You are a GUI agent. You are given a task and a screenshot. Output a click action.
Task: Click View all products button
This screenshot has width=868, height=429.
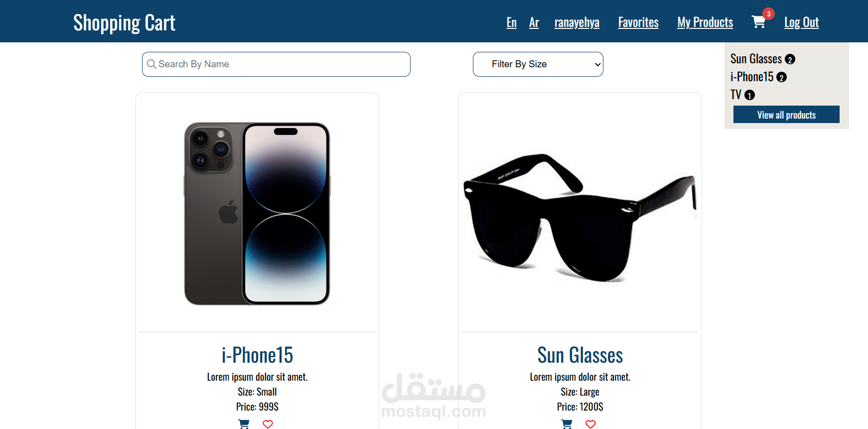(x=786, y=115)
